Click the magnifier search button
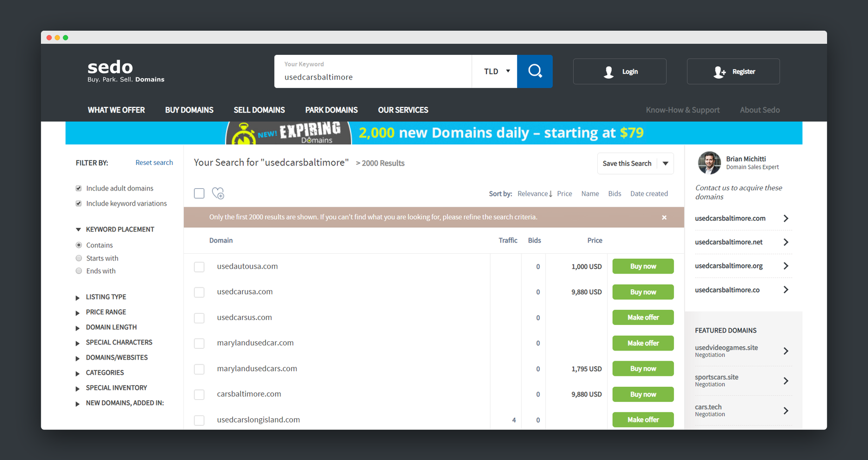Screen dimensions: 868x460 tap(535, 71)
